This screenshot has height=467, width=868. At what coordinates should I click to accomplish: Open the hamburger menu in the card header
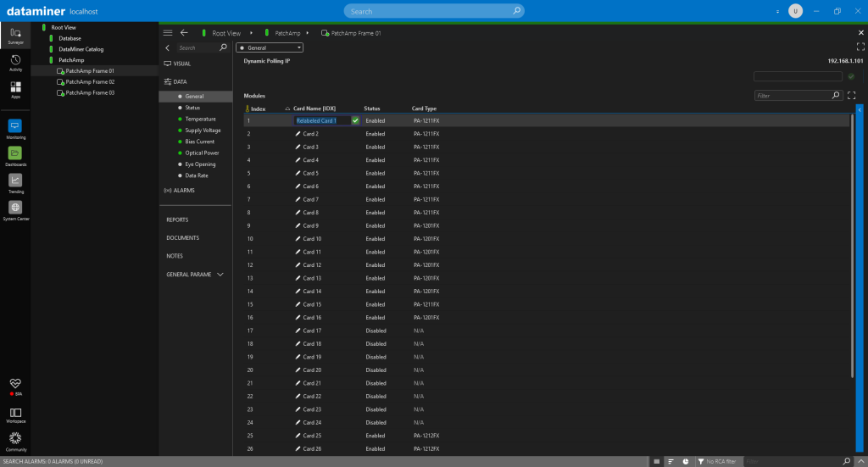pyautogui.click(x=167, y=32)
